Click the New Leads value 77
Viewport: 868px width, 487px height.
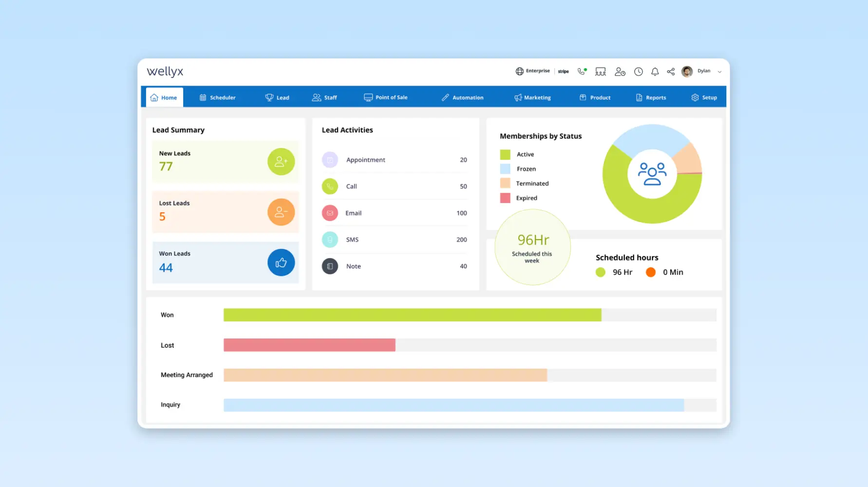point(166,167)
